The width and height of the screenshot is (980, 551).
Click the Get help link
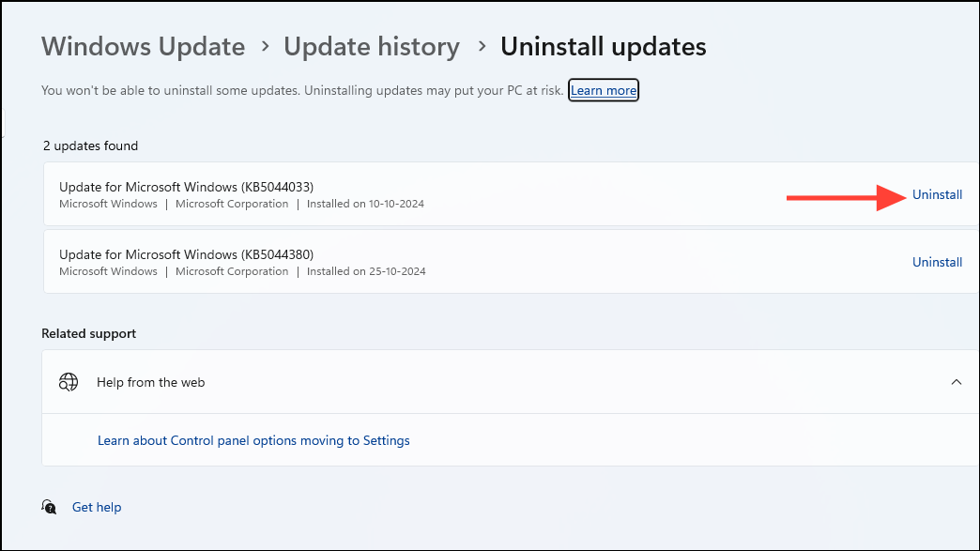pyautogui.click(x=97, y=507)
